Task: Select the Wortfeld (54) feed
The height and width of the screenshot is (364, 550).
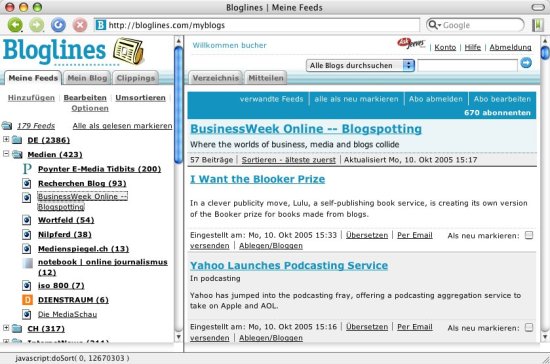Action: (66, 220)
